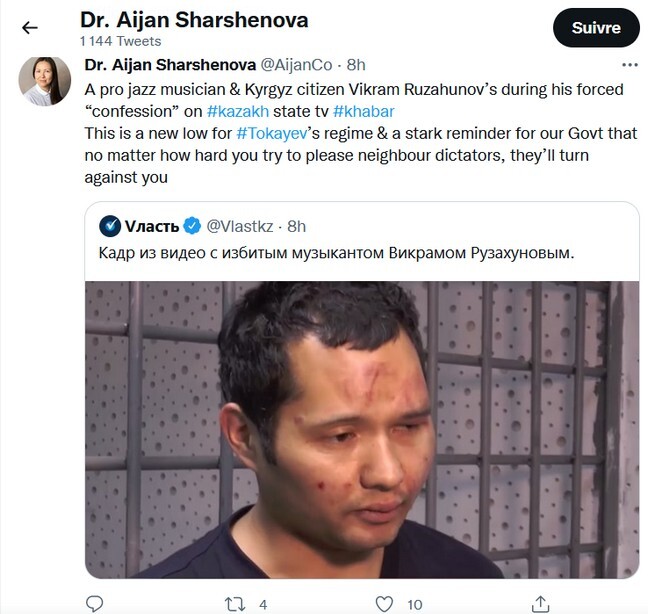The image size is (648, 614).
Task: Go back using the left arrow
Action: click(x=30, y=28)
